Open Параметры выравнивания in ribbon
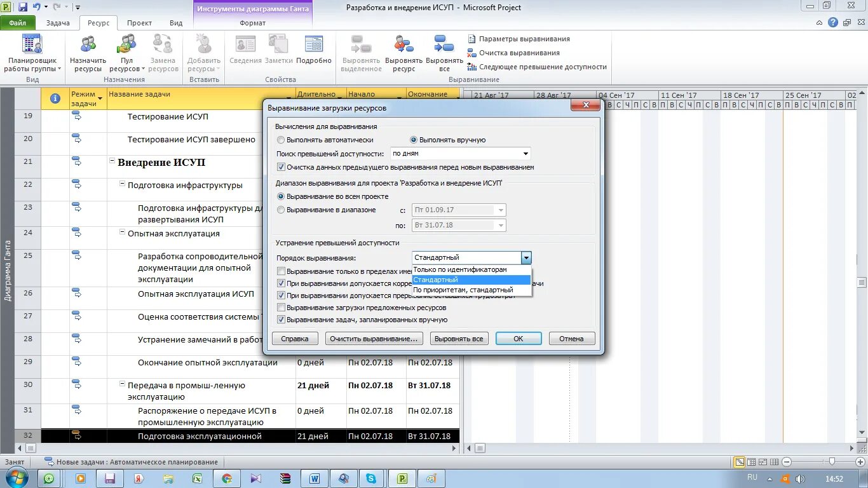Viewport: 868px width, 488px height. (x=519, y=39)
